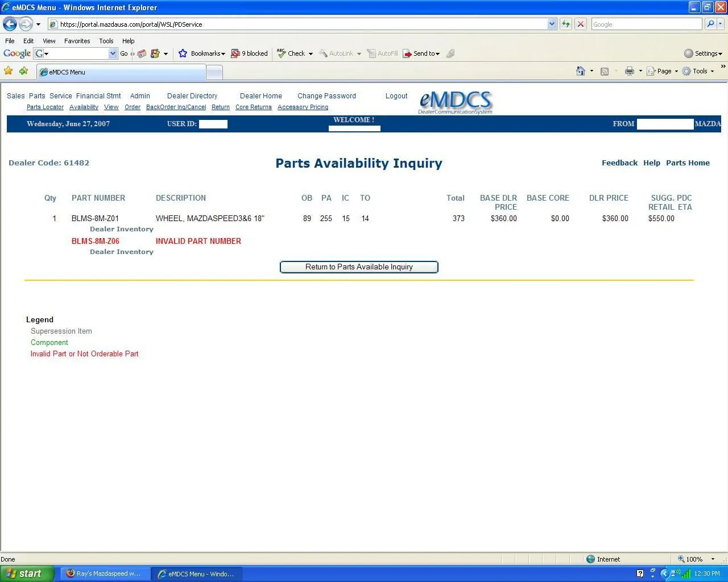Expand the address bar history dropdown
The image size is (728, 582).
pos(552,24)
